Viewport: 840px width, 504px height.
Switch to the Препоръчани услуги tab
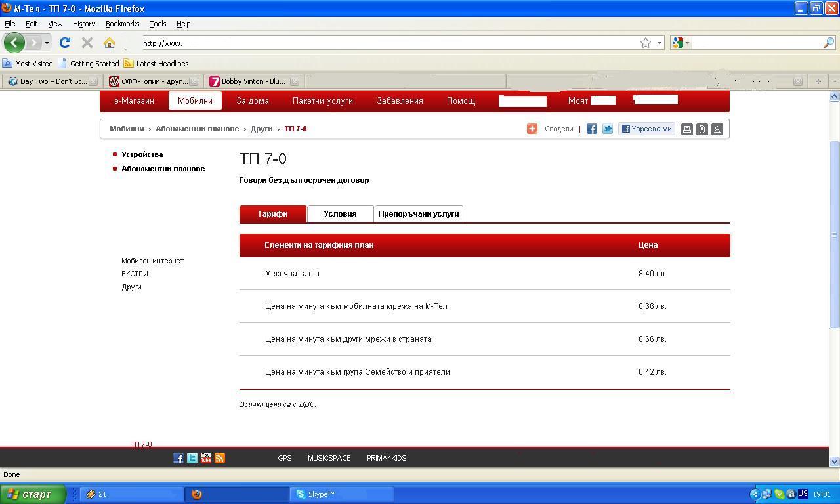(x=418, y=214)
